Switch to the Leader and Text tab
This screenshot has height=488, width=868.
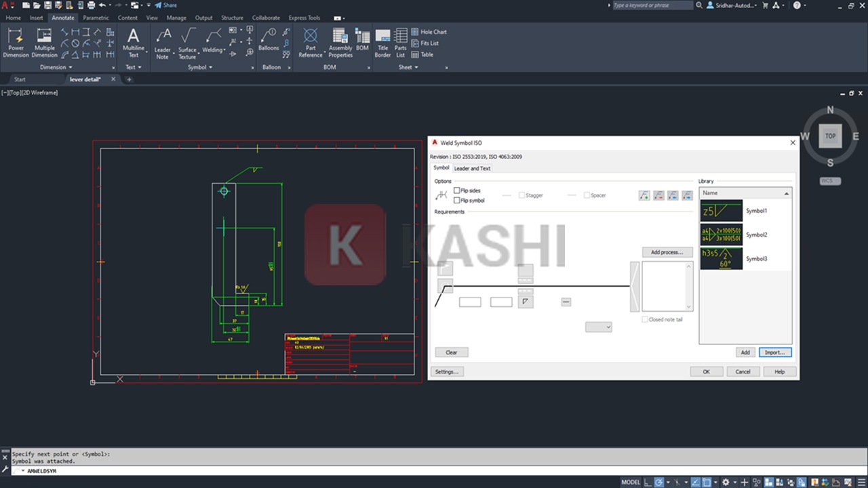click(x=472, y=168)
